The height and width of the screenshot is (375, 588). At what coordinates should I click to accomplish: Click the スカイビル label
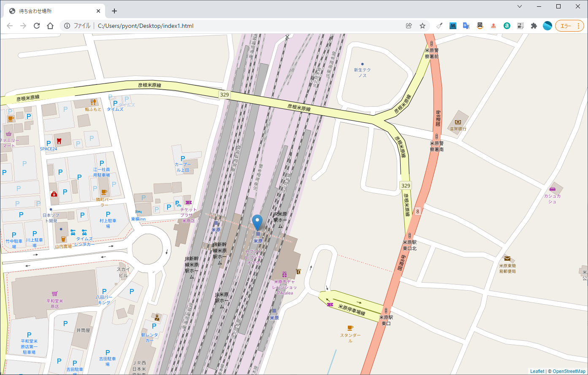123,272
